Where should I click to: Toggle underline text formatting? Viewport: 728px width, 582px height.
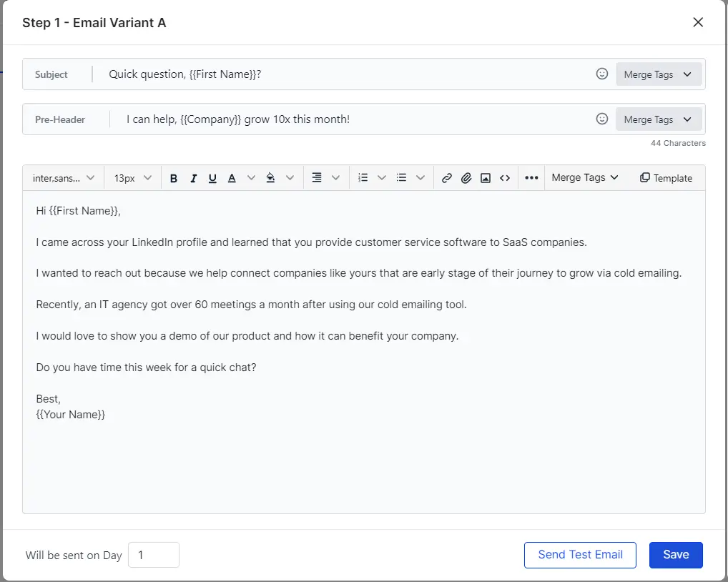pyautogui.click(x=212, y=179)
